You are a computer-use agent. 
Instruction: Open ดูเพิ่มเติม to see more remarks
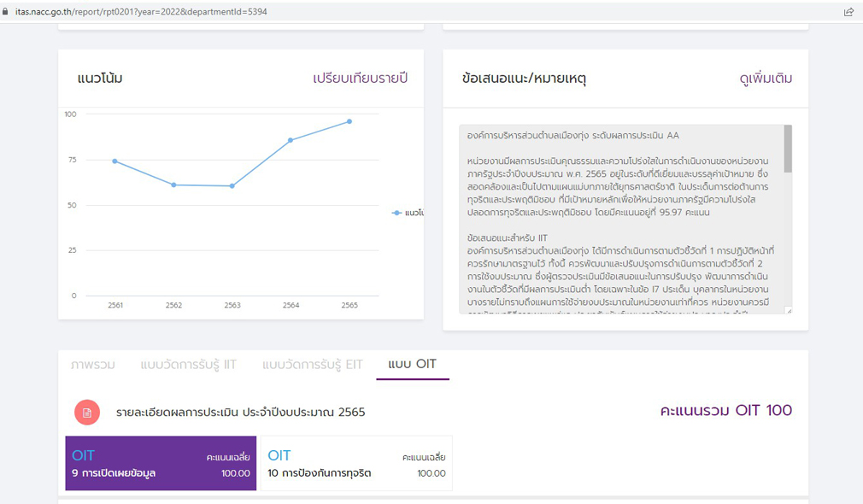(x=766, y=79)
